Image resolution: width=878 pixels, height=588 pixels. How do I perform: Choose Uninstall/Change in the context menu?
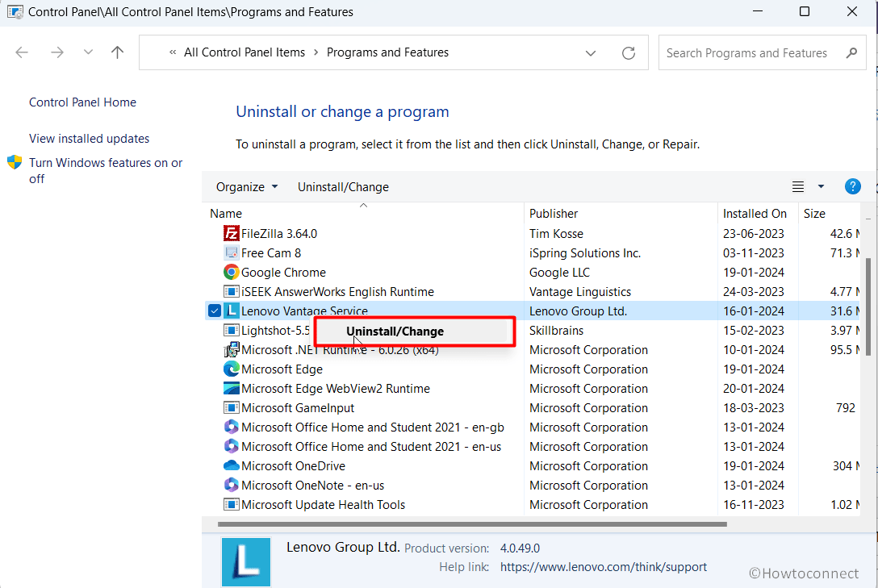coord(414,332)
